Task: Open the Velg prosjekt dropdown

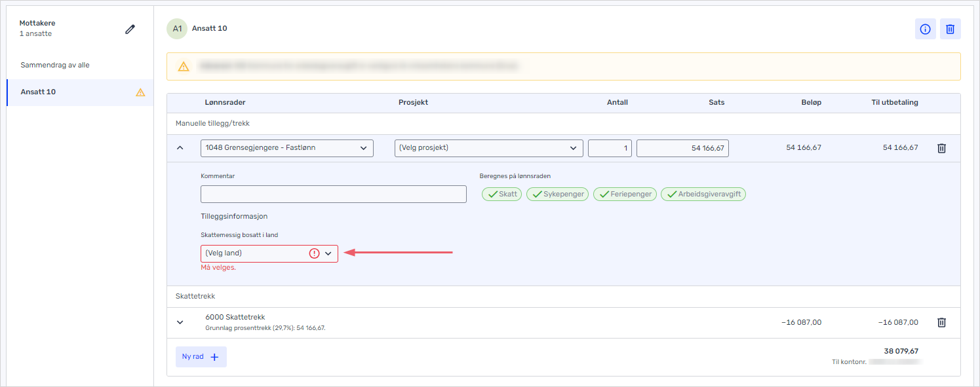Action: coord(488,148)
